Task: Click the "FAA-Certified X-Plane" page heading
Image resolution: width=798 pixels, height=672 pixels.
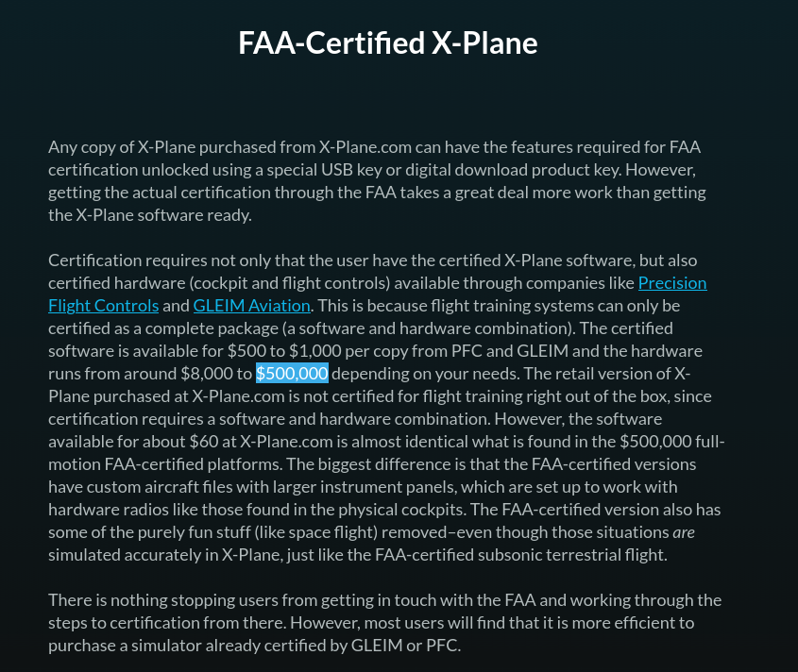Action: click(388, 43)
